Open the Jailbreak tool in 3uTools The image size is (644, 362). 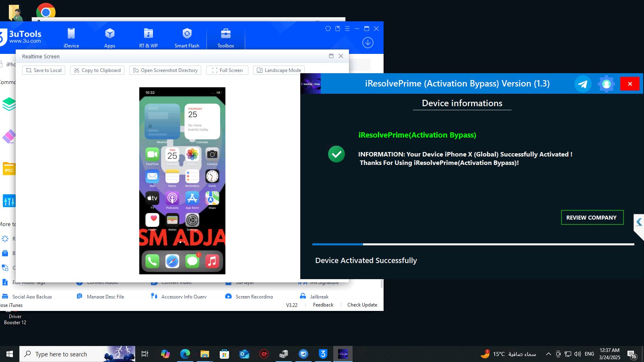314,297
